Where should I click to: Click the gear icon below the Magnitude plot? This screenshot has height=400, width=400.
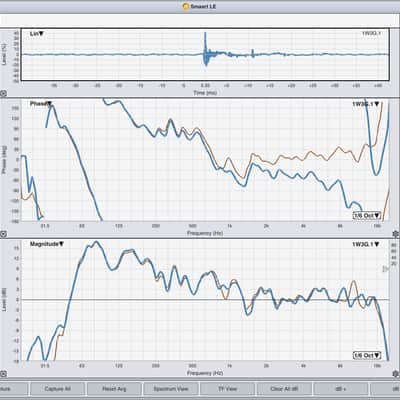pos(396,374)
